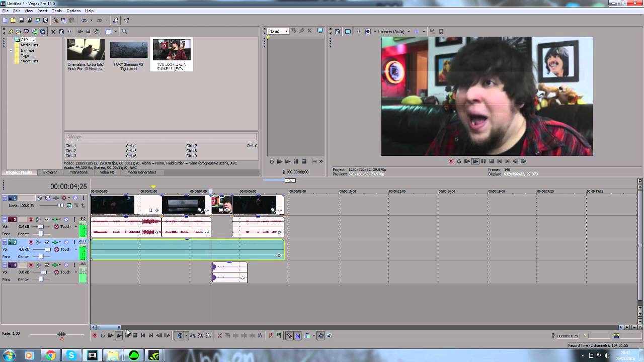Remove selected media with X icon
Image resolution: width=644 pixels, height=362 pixels.
(x=53, y=31)
